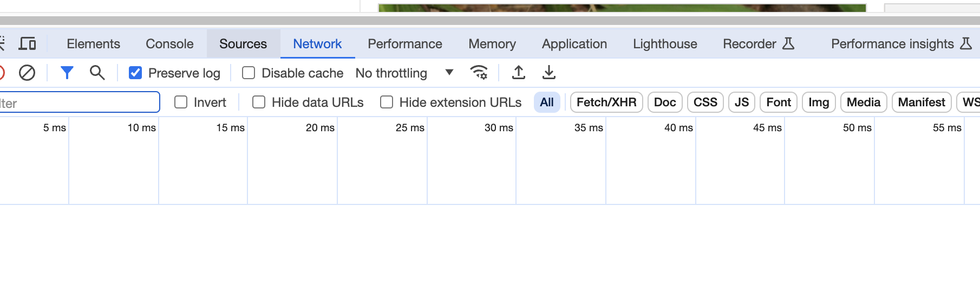Show only Img requests
980x295 pixels.
pos(818,102)
